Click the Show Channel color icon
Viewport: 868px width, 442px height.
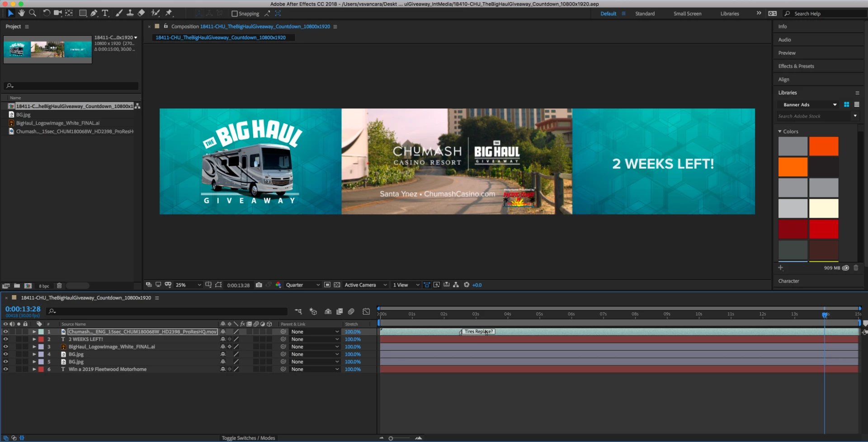pyautogui.click(x=278, y=285)
